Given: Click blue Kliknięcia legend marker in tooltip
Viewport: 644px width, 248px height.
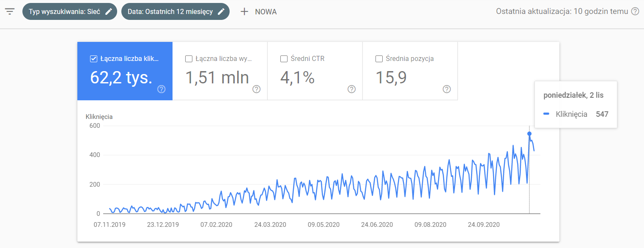Looking at the screenshot, I should tap(546, 114).
